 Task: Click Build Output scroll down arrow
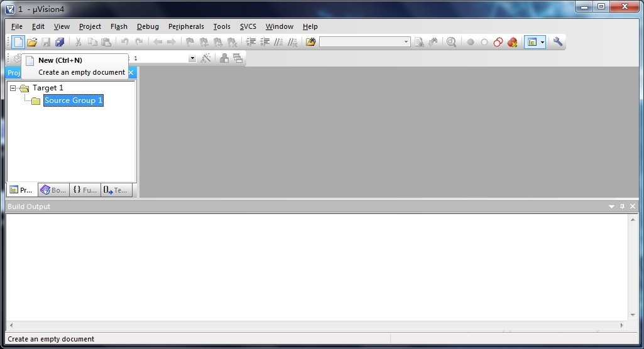point(633,315)
